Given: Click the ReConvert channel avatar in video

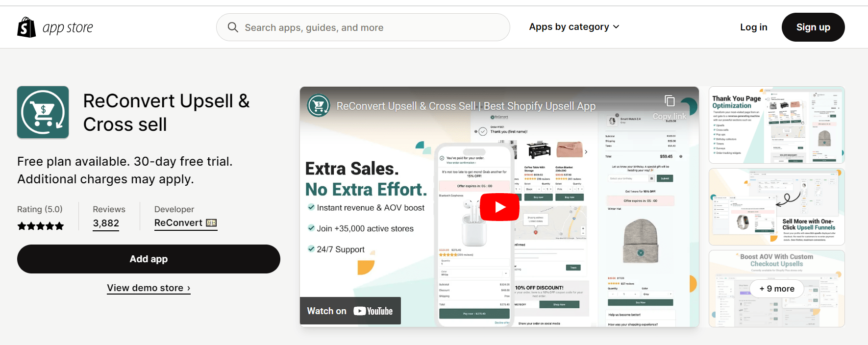Looking at the screenshot, I should pyautogui.click(x=319, y=106).
